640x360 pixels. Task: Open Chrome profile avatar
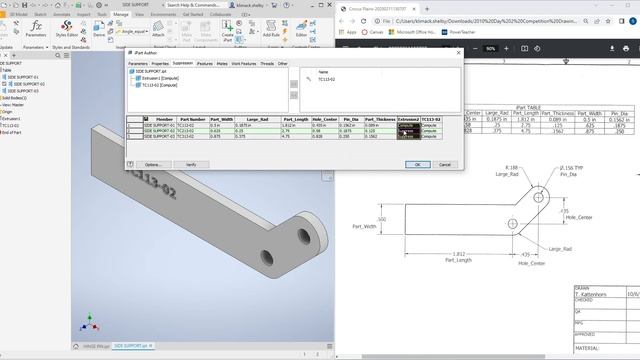pyautogui.click(x=633, y=21)
